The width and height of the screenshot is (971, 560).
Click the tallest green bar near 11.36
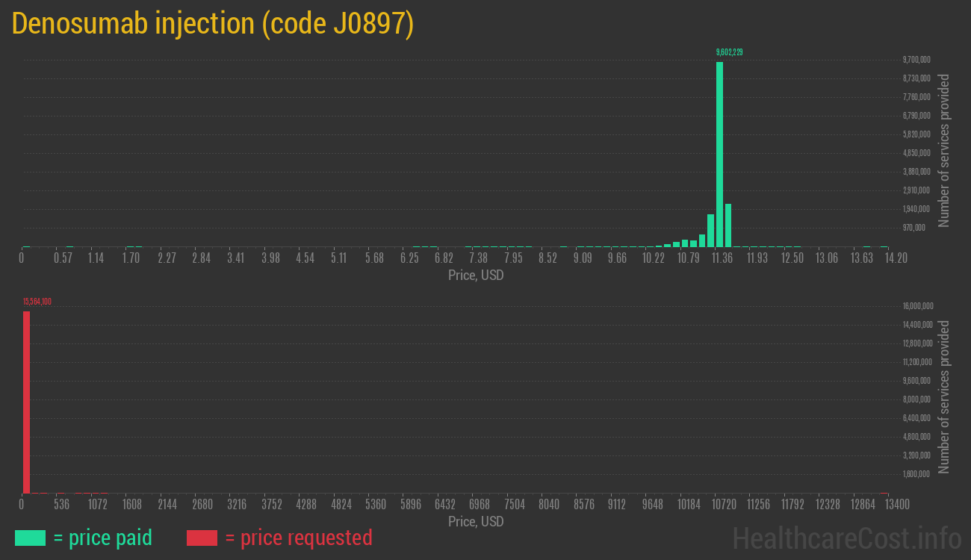click(719, 154)
